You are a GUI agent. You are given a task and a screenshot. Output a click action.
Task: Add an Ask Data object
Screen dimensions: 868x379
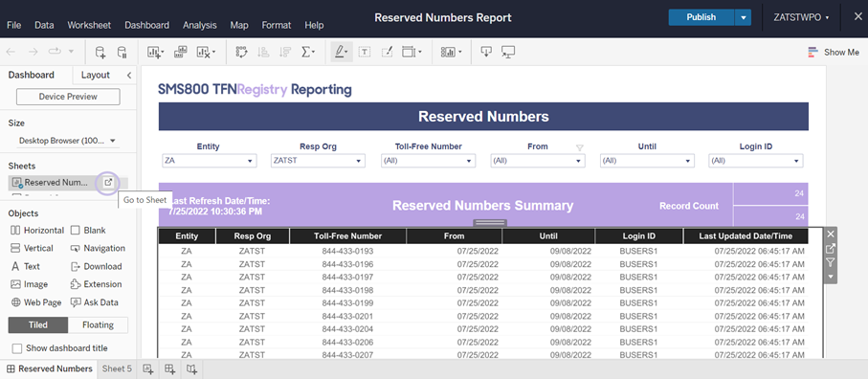click(94, 302)
